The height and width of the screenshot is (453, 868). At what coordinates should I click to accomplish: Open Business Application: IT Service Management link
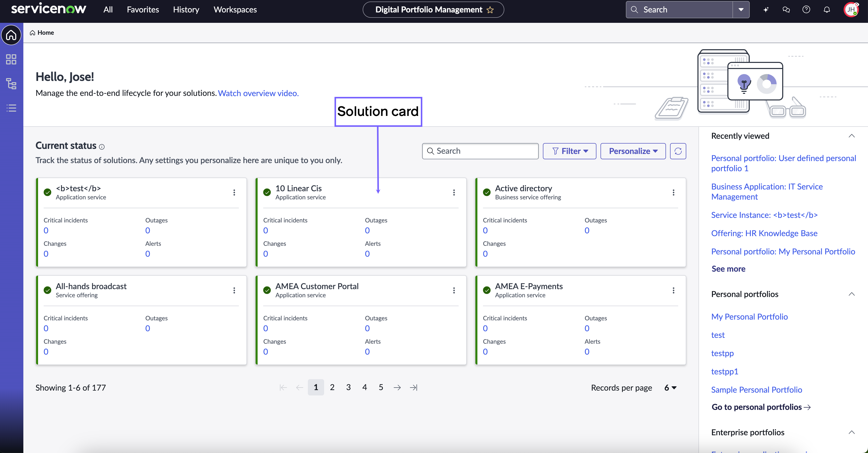[766, 192]
